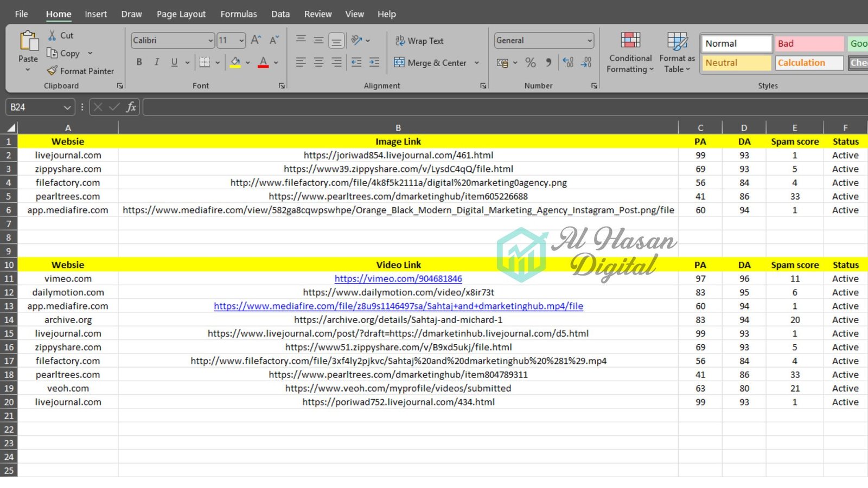Apply comma style
Viewport: 868px width, 488px height.
(x=549, y=63)
